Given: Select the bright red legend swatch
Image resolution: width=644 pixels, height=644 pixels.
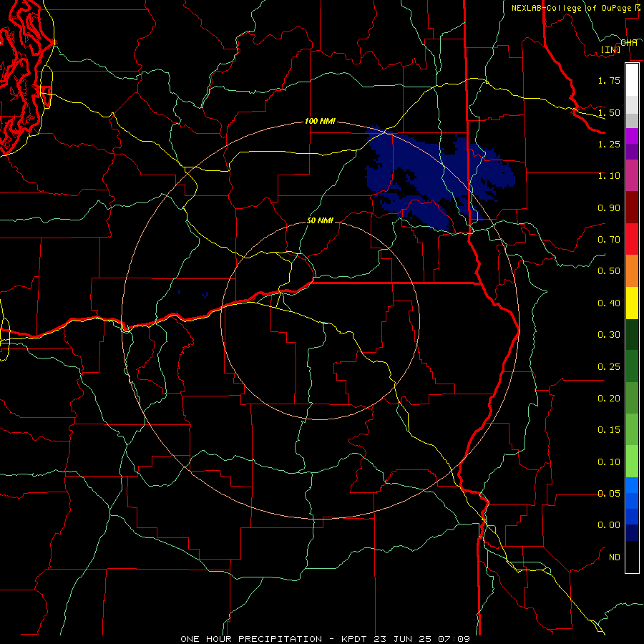Looking at the screenshot, I should [632, 239].
